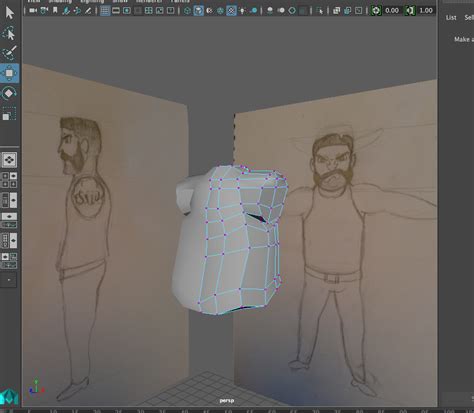Click Screen space ambient occlusion icon
Image resolution: width=474 pixels, height=413 pixels.
(x=270, y=11)
